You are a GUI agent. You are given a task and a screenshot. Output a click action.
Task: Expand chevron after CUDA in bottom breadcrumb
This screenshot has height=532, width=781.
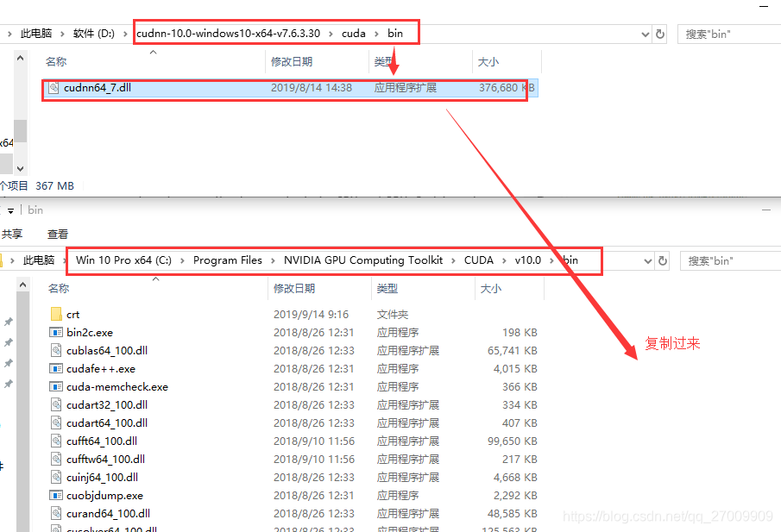(504, 260)
